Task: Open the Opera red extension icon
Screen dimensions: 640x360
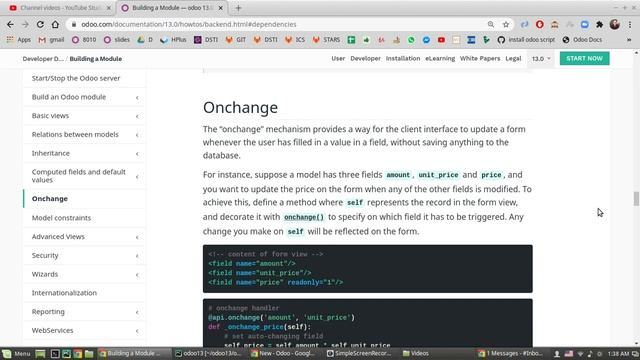Action: [540, 24]
